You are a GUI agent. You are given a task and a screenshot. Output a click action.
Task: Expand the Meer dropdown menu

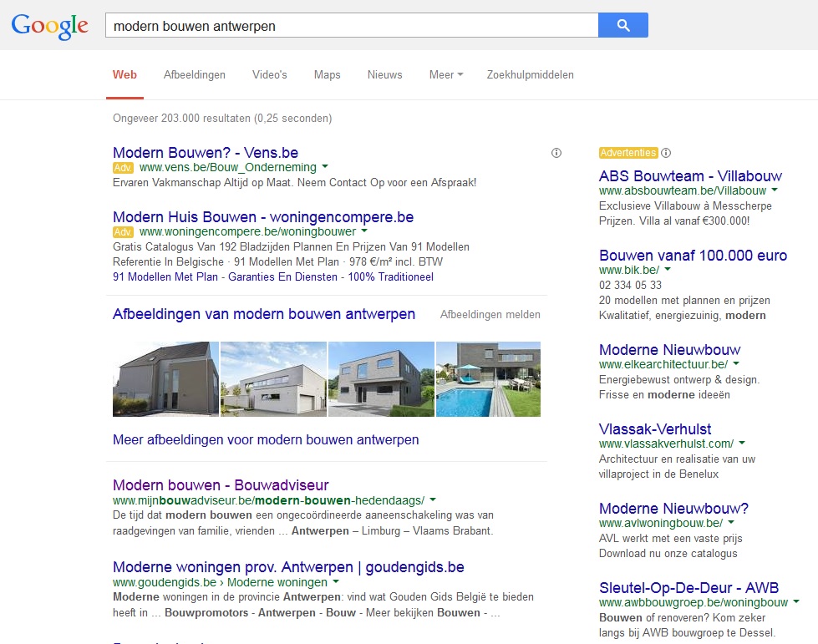pyautogui.click(x=446, y=74)
